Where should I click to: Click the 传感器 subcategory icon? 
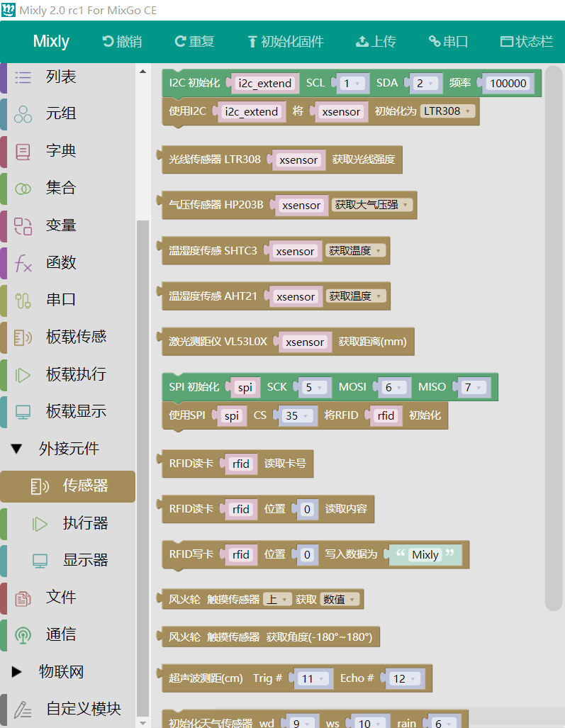point(40,486)
